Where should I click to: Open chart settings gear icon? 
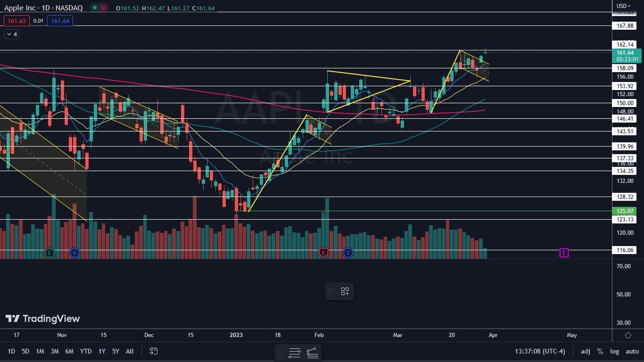[x=628, y=336]
